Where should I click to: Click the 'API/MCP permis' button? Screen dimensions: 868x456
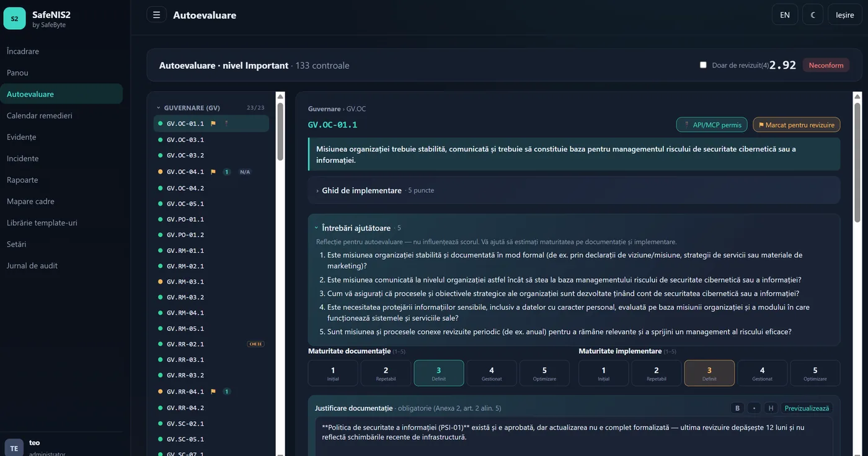(712, 125)
